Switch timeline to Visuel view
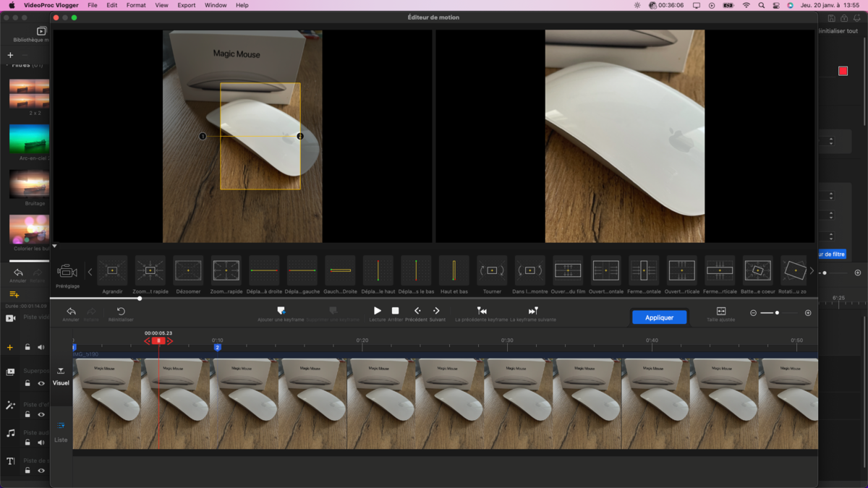Screen dimensions: 868x488 (x=61, y=377)
